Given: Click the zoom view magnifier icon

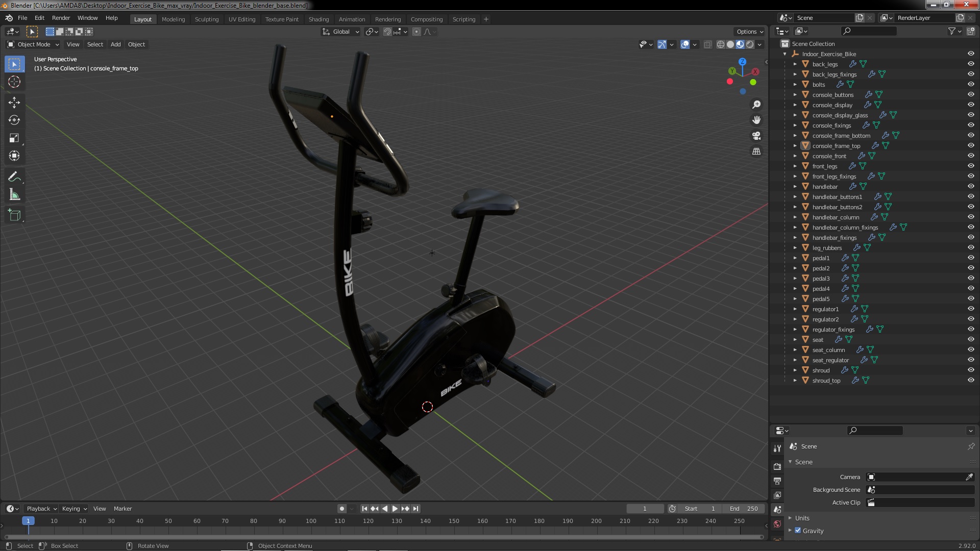Looking at the screenshot, I should coord(756,105).
